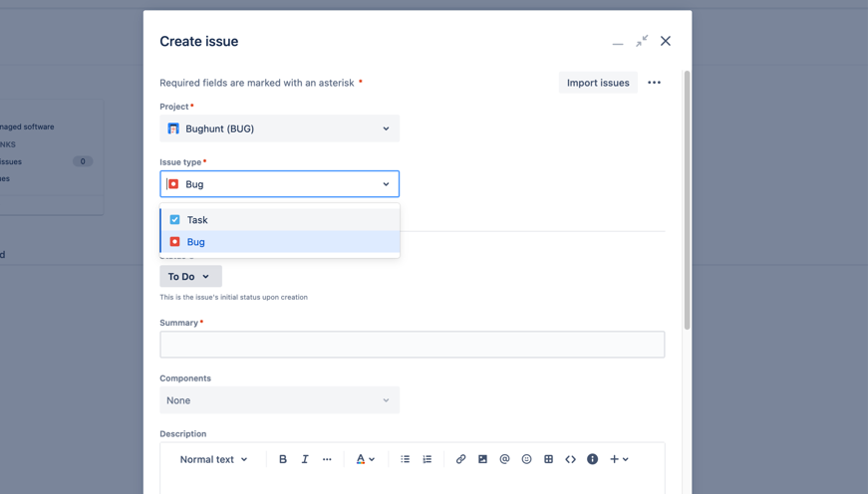Click the Import issues button
The height and width of the screenshot is (494, 868).
(x=598, y=83)
